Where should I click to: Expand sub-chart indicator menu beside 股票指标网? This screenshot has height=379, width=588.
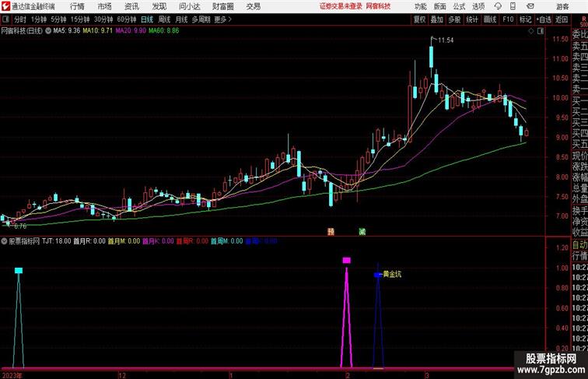point(4,241)
